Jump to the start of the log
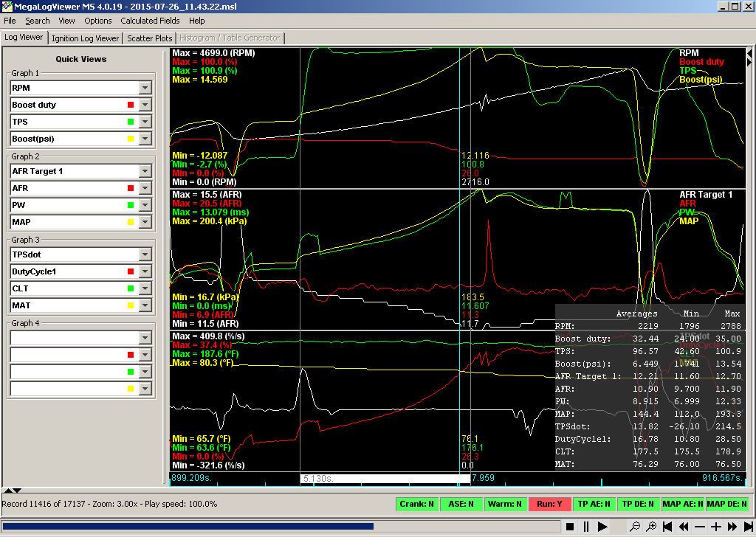This screenshot has width=756, height=537. [667, 527]
